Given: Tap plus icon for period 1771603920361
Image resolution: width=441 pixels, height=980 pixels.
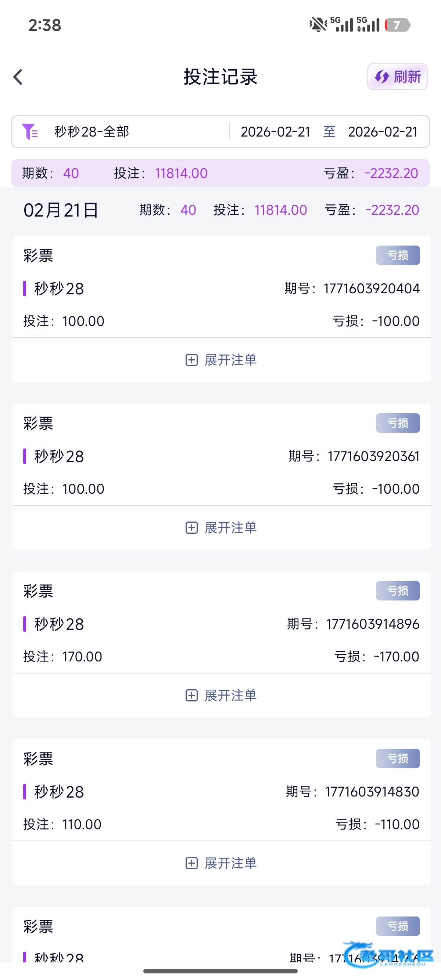Looking at the screenshot, I should (191, 528).
